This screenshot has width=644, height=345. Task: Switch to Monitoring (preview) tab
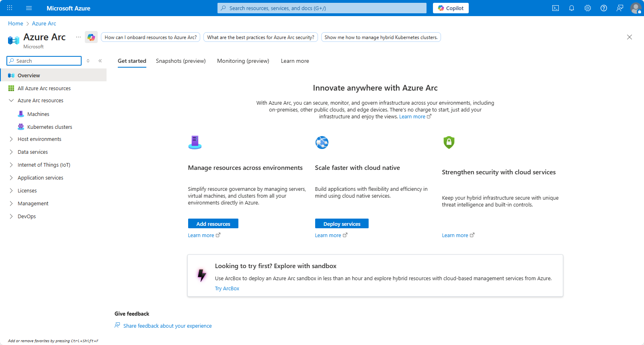[x=243, y=61]
